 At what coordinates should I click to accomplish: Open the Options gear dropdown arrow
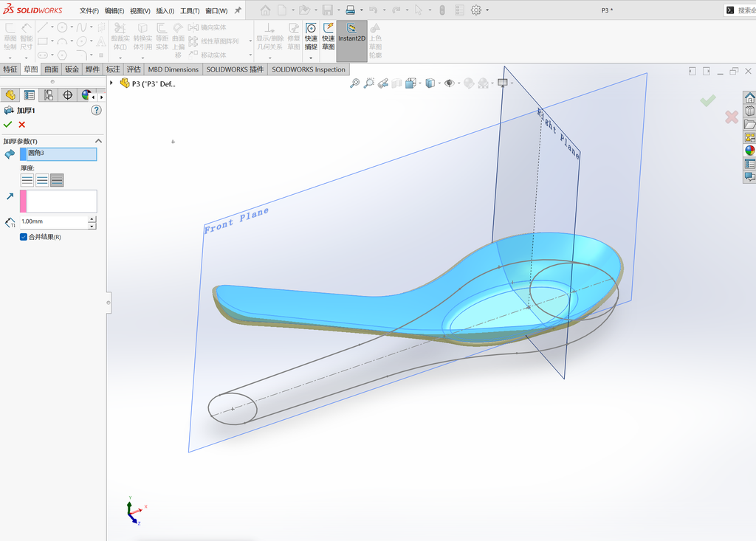[x=487, y=10]
